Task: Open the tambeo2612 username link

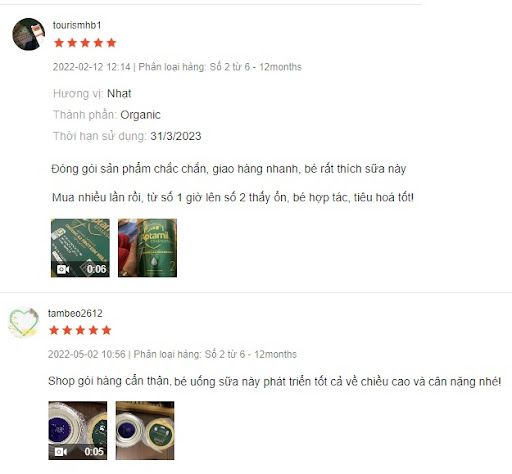Action: pos(75,313)
